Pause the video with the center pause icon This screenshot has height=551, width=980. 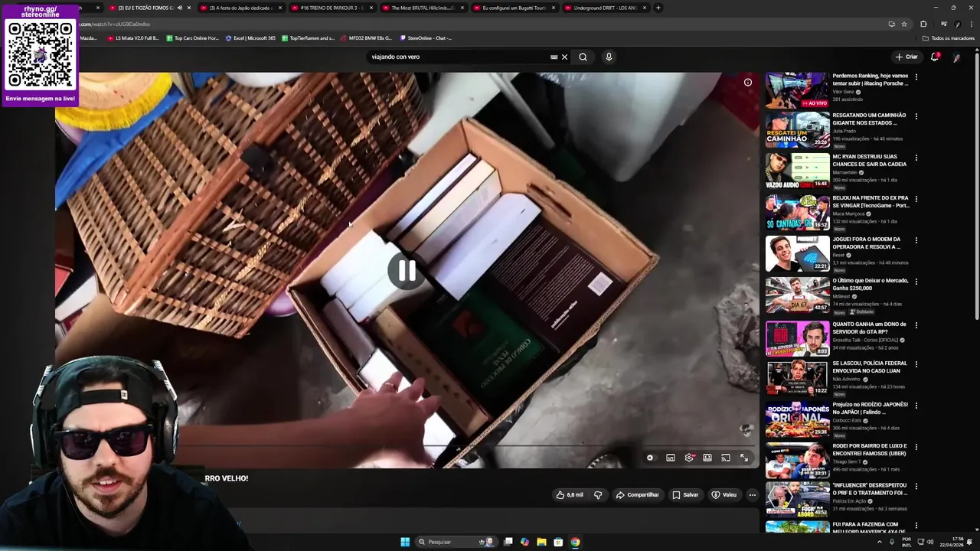point(406,271)
